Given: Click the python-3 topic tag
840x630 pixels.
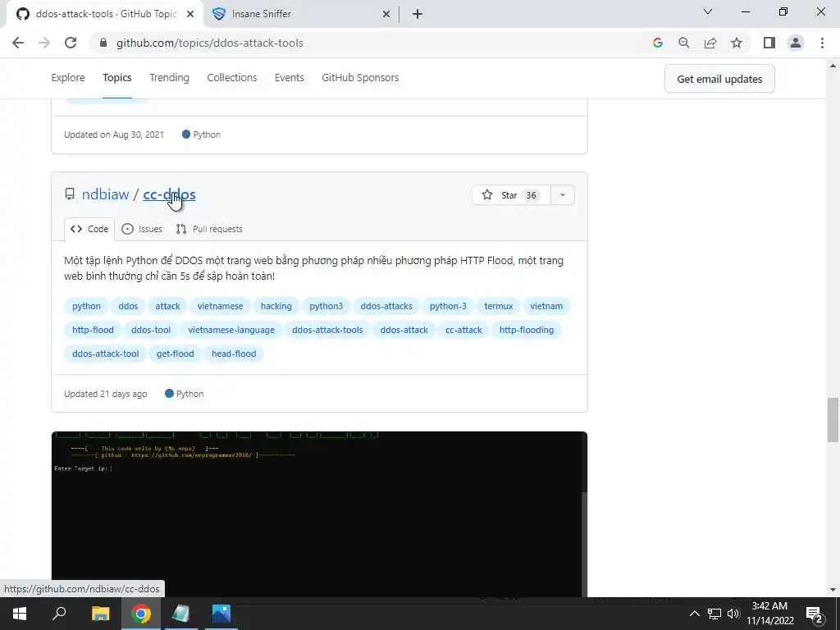Looking at the screenshot, I should click(448, 306).
